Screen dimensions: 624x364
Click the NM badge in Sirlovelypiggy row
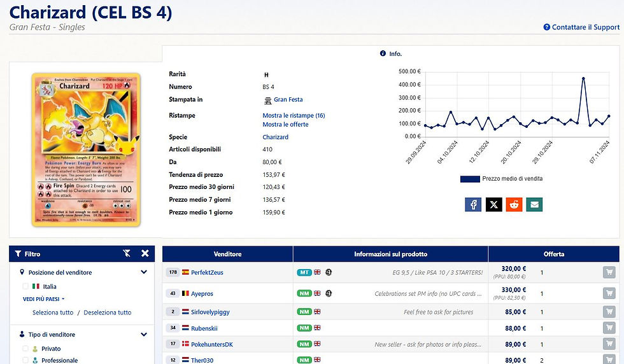pos(304,312)
